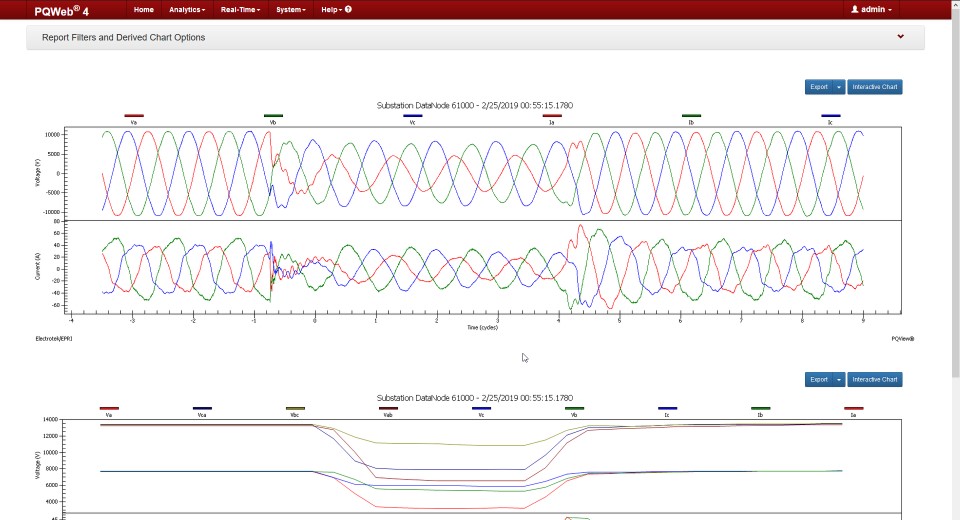Open the Real-Time dropdown menu
This screenshot has height=520, width=960.
240,10
